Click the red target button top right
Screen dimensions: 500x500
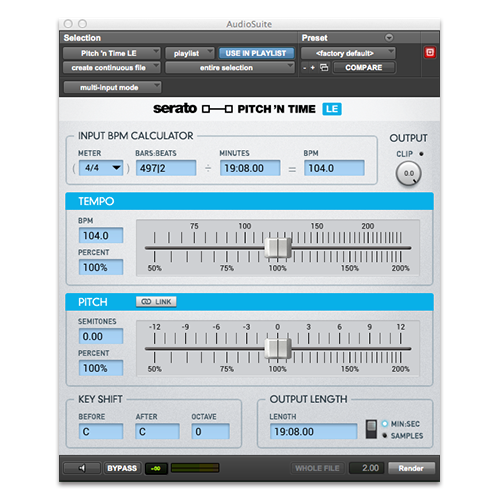(430, 53)
